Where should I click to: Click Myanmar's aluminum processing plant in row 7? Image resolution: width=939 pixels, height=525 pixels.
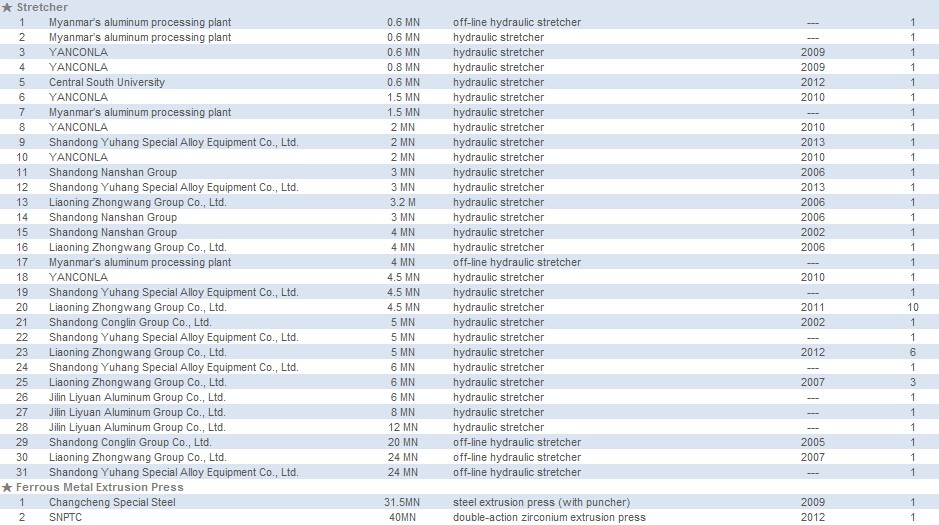[x=140, y=112]
